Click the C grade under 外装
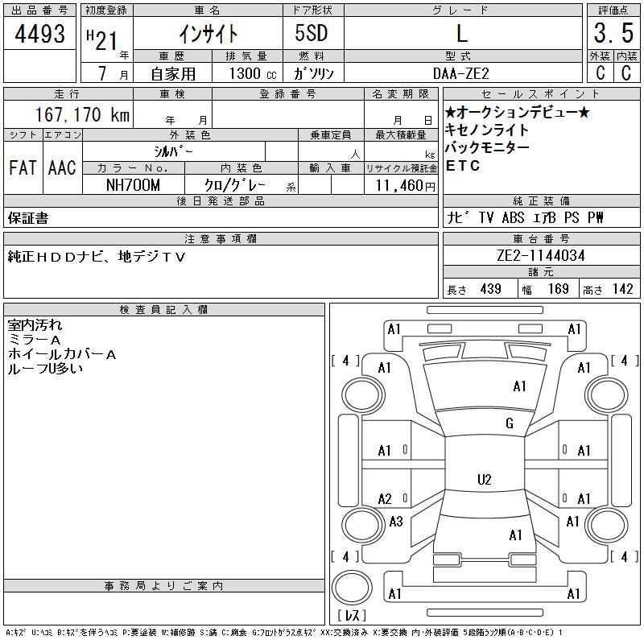 pos(600,72)
